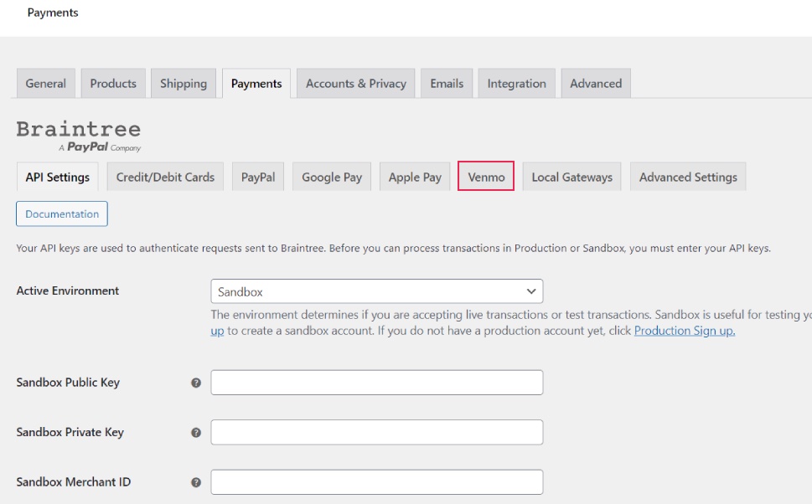Click the Sandbox Merchant ID label
The height and width of the screenshot is (504, 812).
click(74, 481)
